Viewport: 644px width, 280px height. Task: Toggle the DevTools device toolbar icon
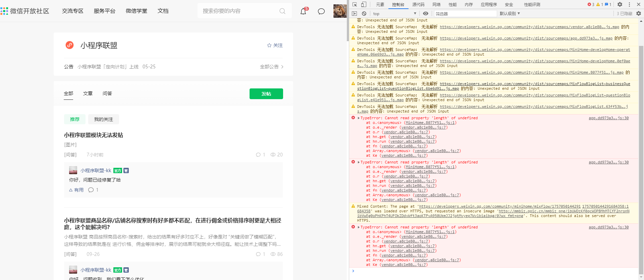coord(364,4)
